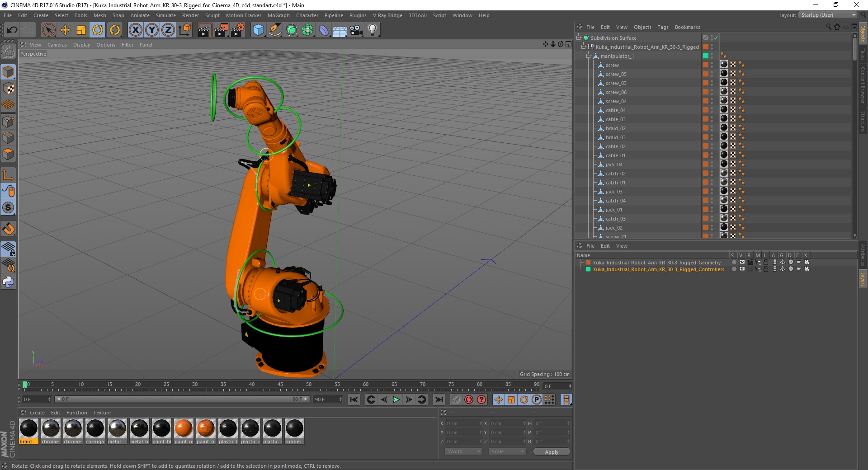Viewport: 868px width, 470px height.
Task: Click the Magnet workplane icon
Action: (8, 229)
